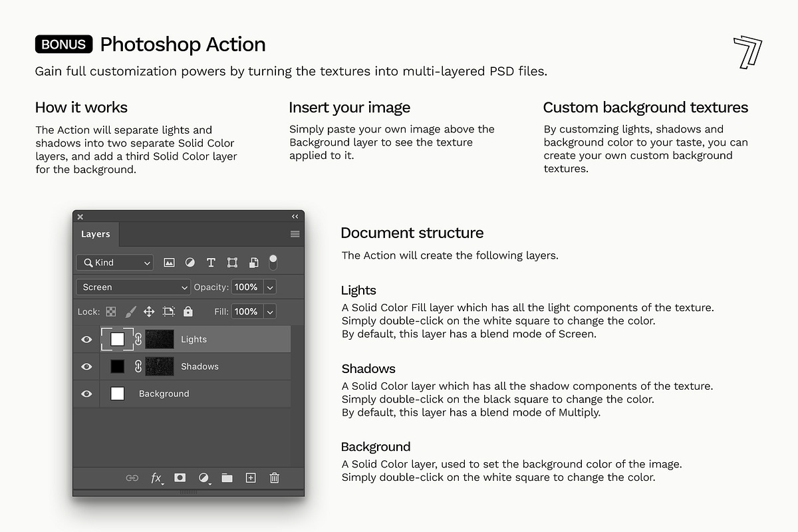
Task: Open the Screen blend mode dropdown
Action: (134, 287)
